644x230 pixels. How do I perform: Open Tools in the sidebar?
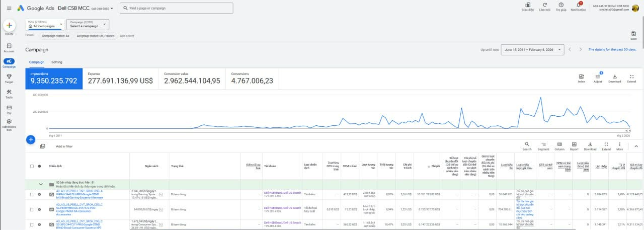tap(9, 94)
